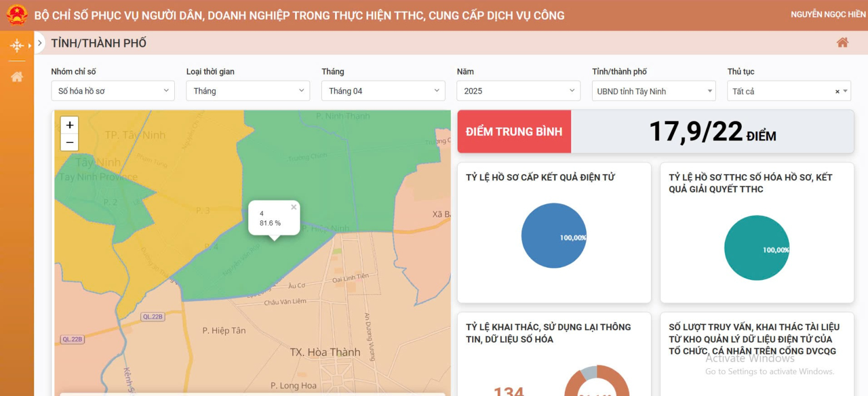Image resolution: width=868 pixels, height=396 pixels.
Task: Close the 81.6 % map popup
Action: coord(293,207)
